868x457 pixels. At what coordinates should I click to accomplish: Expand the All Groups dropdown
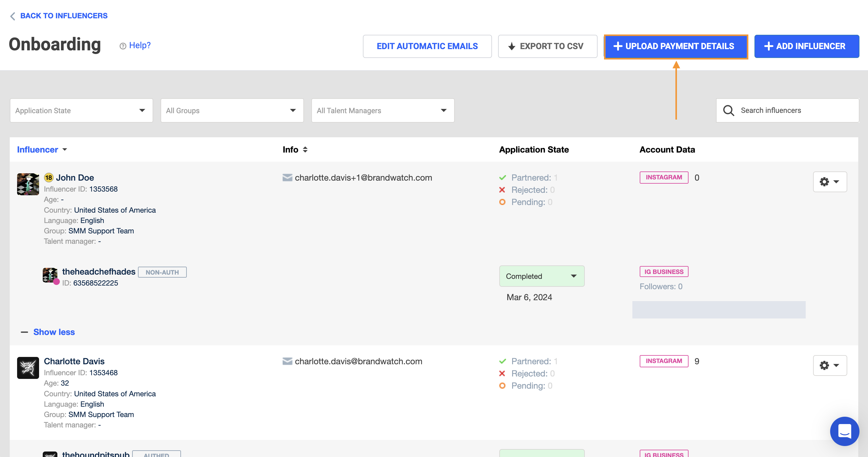(232, 110)
